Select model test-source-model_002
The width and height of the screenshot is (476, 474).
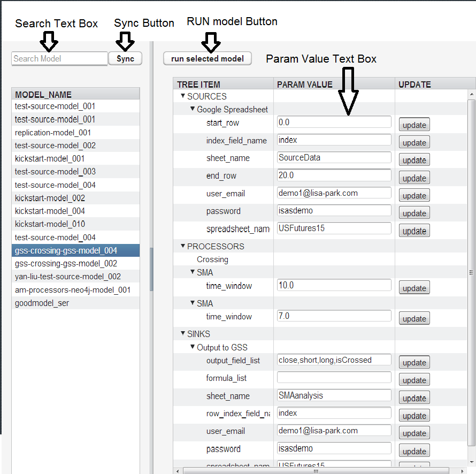point(75,146)
